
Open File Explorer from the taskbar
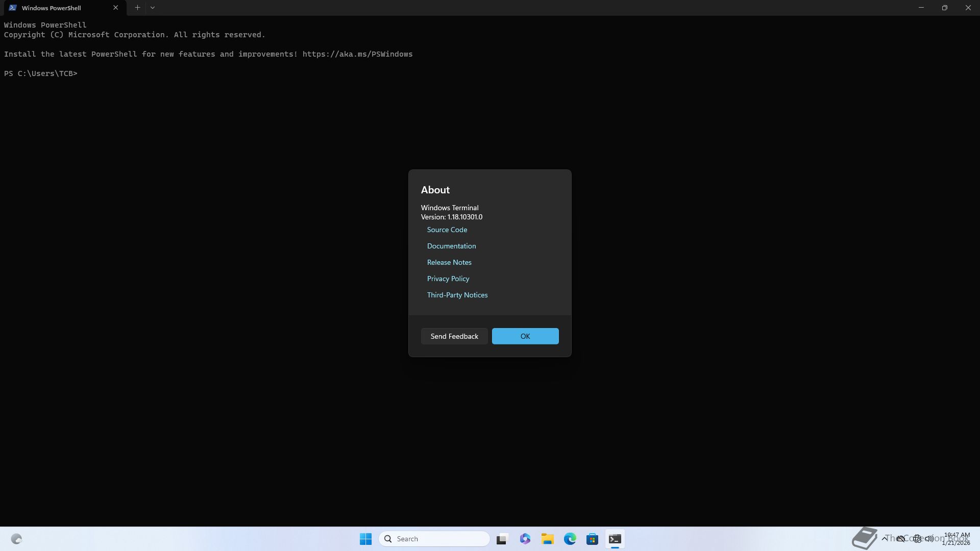coord(547,539)
